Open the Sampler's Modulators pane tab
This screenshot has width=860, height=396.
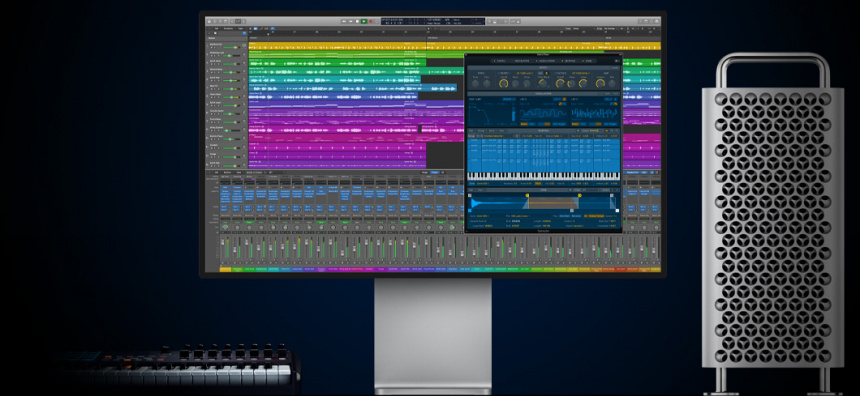(545, 61)
